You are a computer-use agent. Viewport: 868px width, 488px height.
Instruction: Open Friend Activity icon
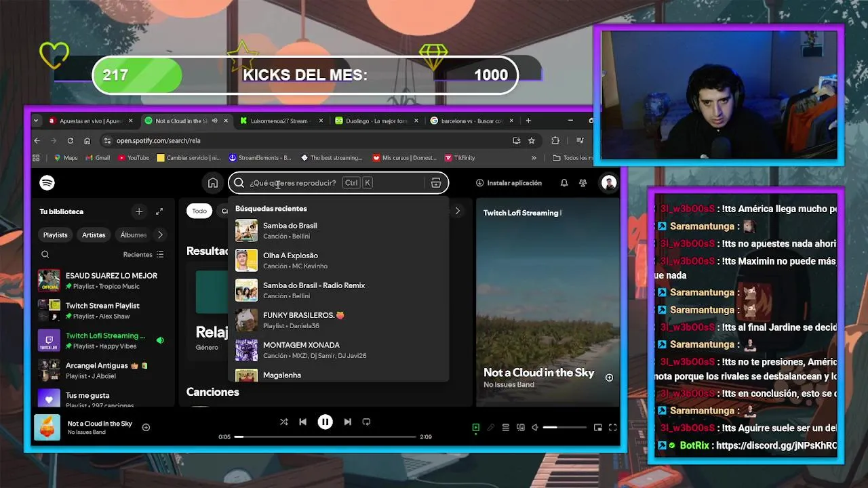[583, 183]
